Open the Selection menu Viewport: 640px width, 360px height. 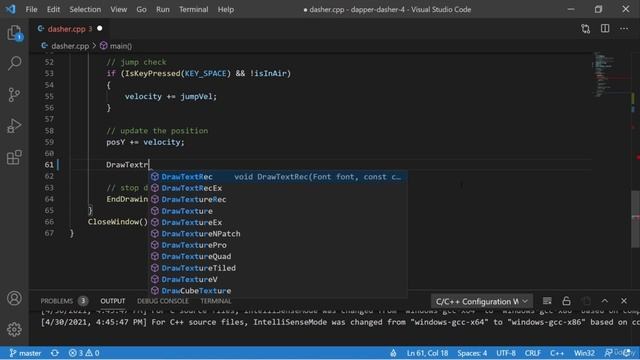(85, 9)
